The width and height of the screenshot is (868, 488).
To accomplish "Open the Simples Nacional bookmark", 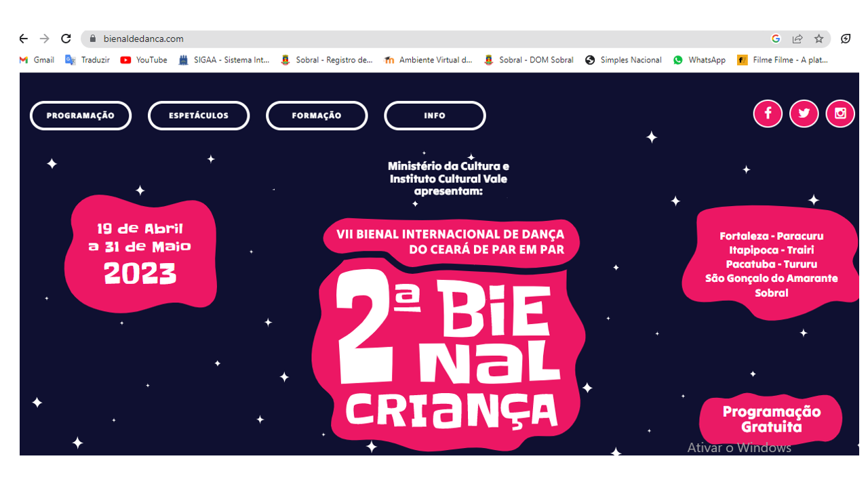I will click(x=623, y=60).
